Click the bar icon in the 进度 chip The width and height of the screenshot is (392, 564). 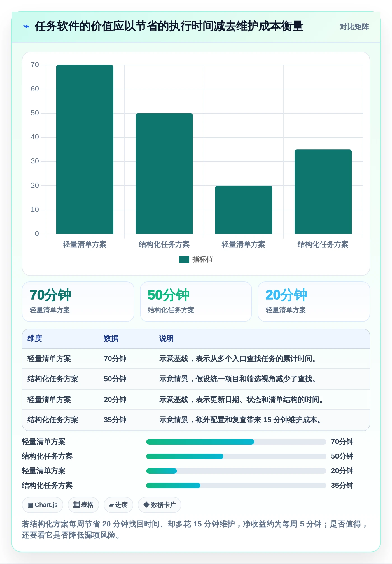(111, 505)
